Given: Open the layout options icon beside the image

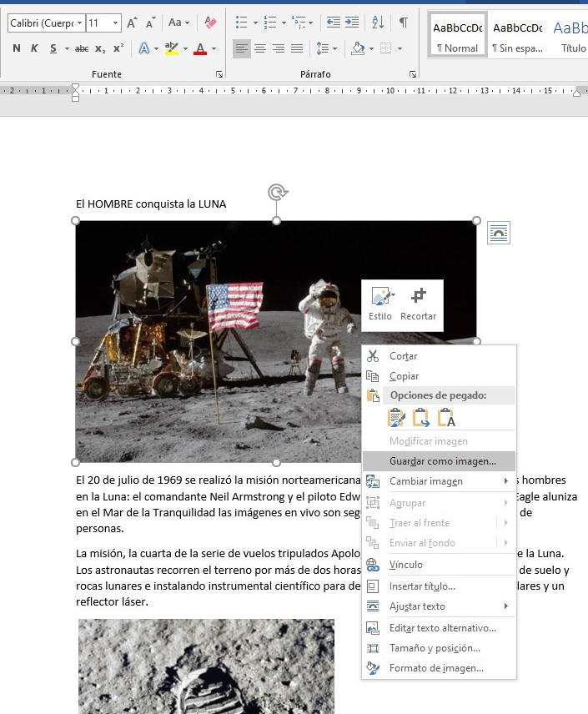Looking at the screenshot, I should tap(498, 234).
